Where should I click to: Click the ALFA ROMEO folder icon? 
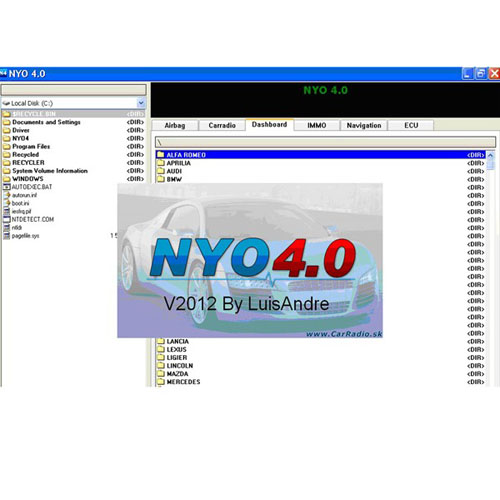(x=161, y=155)
